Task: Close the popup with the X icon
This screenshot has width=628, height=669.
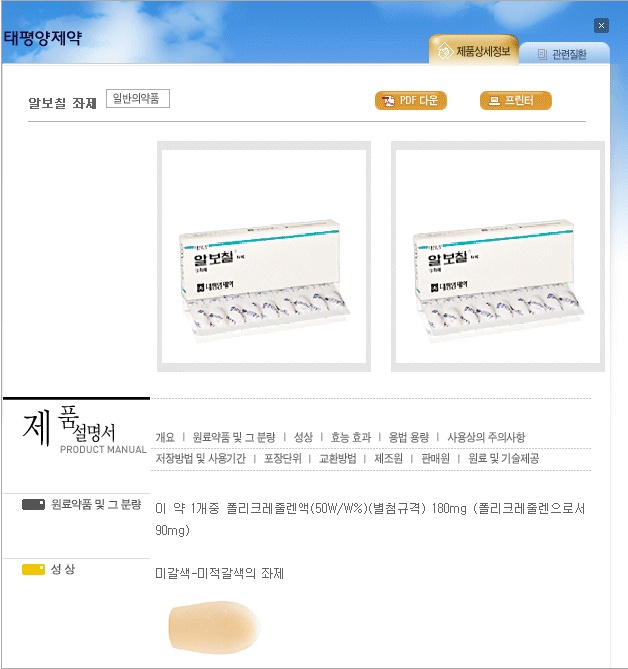Action: (601, 26)
